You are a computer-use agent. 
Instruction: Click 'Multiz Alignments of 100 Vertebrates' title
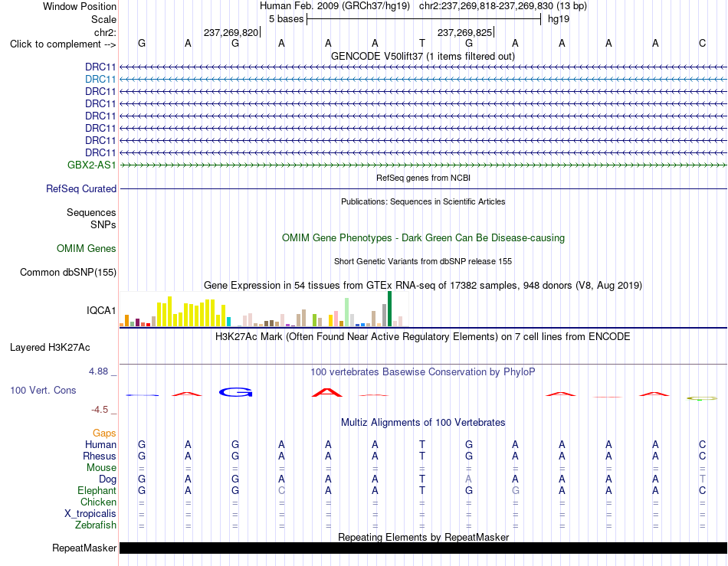[423, 423]
